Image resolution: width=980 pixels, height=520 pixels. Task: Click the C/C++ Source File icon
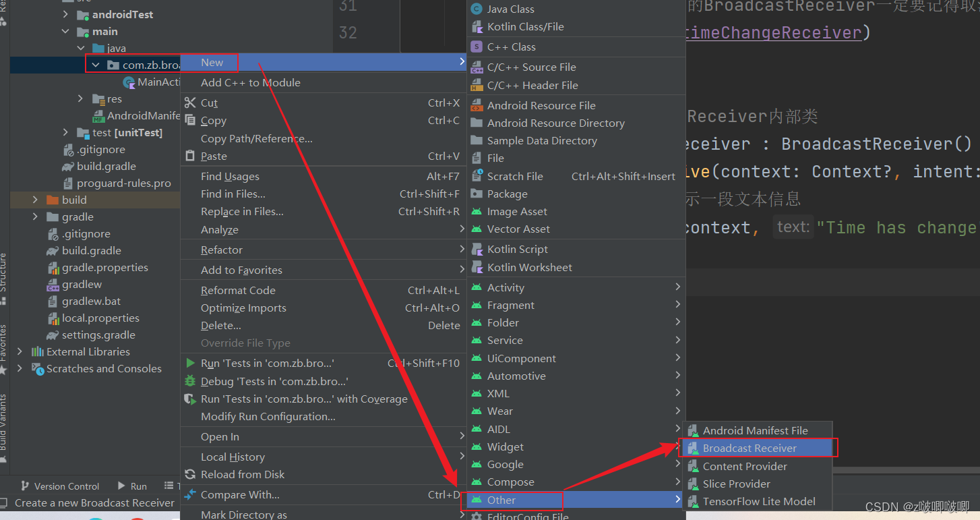point(477,67)
